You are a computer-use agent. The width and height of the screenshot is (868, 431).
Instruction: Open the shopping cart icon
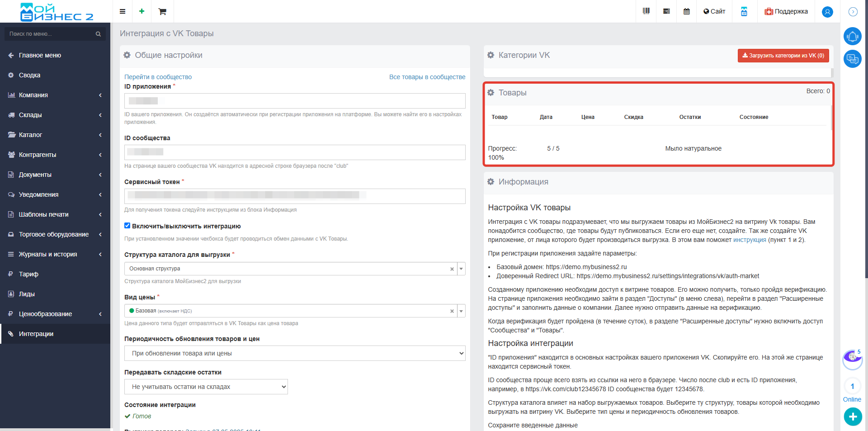(162, 11)
